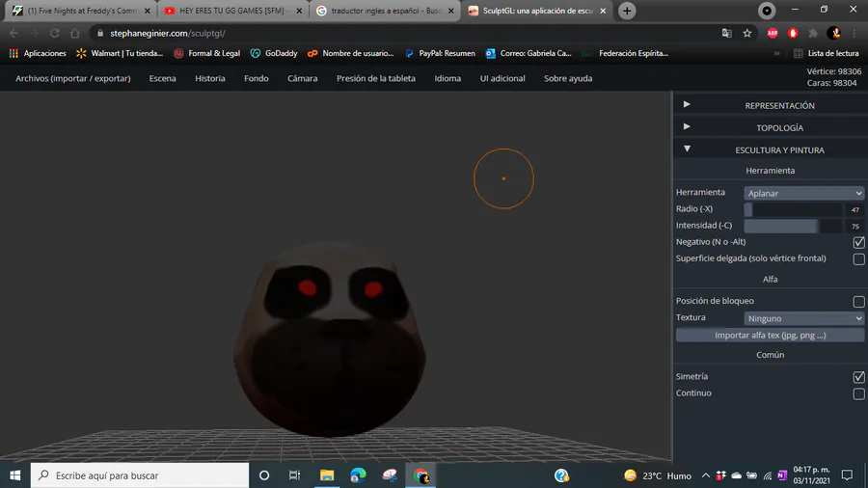Open Lista de lectura

click(827, 53)
